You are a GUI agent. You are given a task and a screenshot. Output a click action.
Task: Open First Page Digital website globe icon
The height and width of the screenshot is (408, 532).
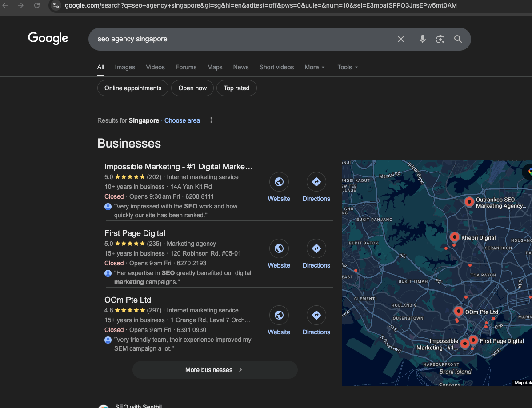[279, 248]
